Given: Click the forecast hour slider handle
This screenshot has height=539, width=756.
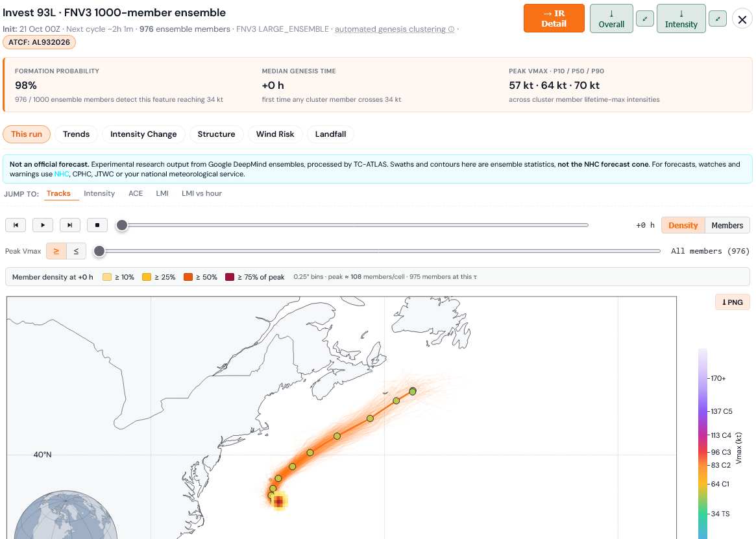Looking at the screenshot, I should point(122,225).
